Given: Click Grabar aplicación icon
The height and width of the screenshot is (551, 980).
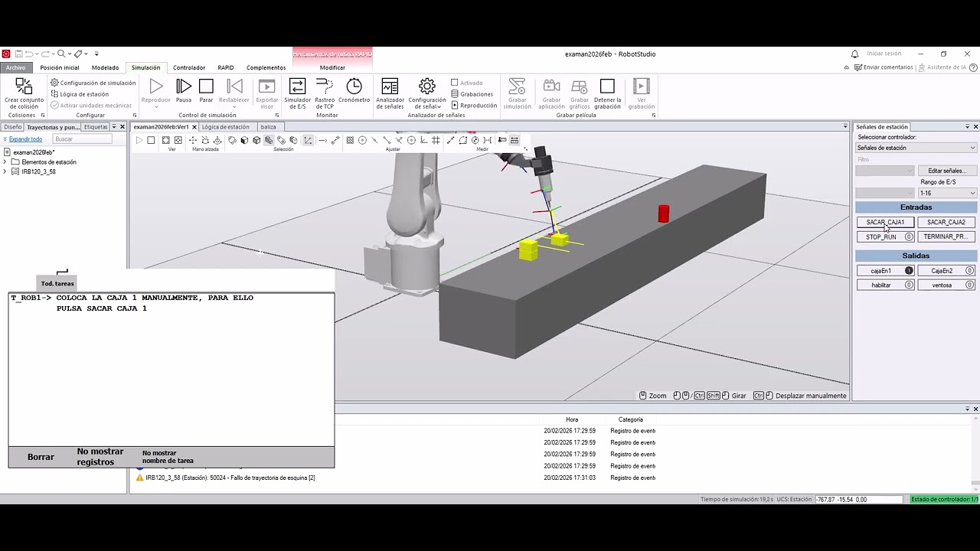Looking at the screenshot, I should pyautogui.click(x=551, y=86).
